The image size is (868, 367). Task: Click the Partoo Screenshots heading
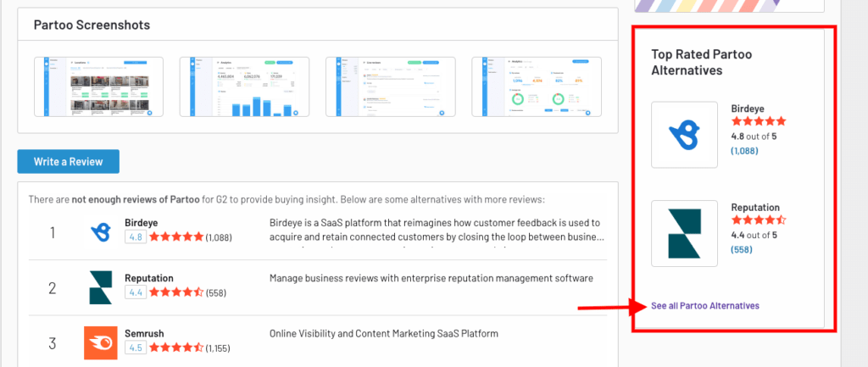[92, 25]
